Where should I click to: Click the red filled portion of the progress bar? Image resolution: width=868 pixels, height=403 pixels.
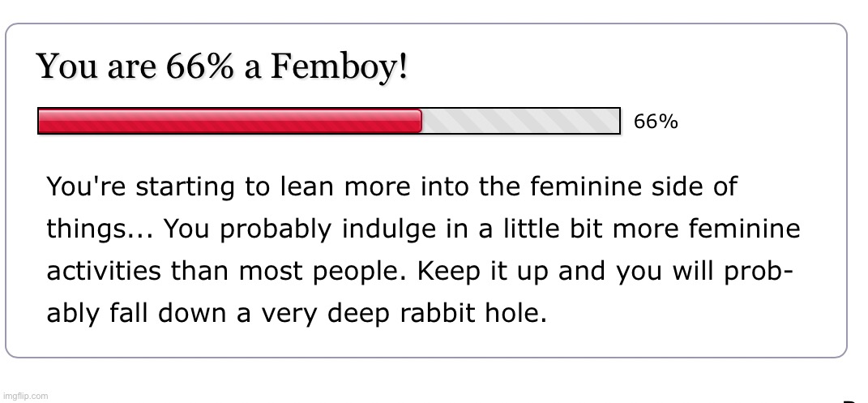(229, 121)
